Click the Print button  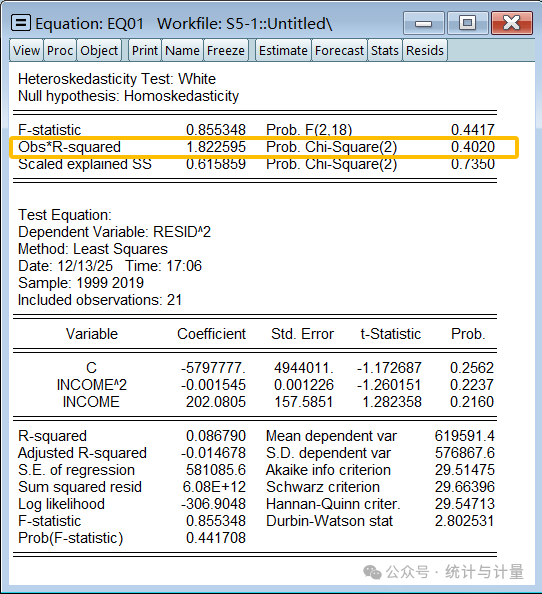(x=145, y=50)
